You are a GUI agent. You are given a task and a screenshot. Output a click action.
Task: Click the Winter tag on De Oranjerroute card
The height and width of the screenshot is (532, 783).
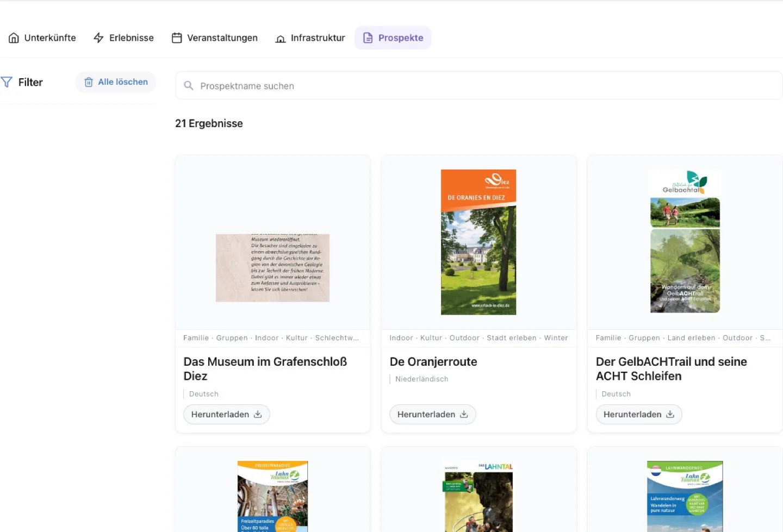click(x=556, y=338)
